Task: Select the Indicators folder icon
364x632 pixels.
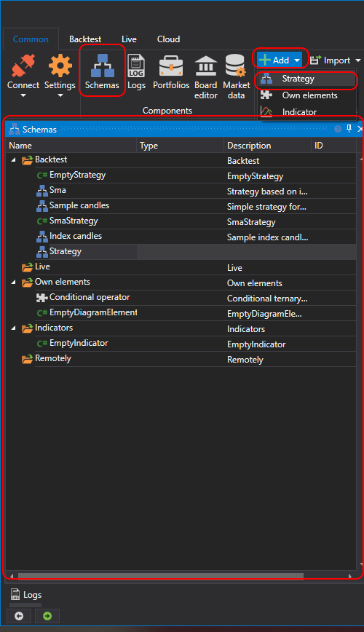Action: click(x=27, y=328)
